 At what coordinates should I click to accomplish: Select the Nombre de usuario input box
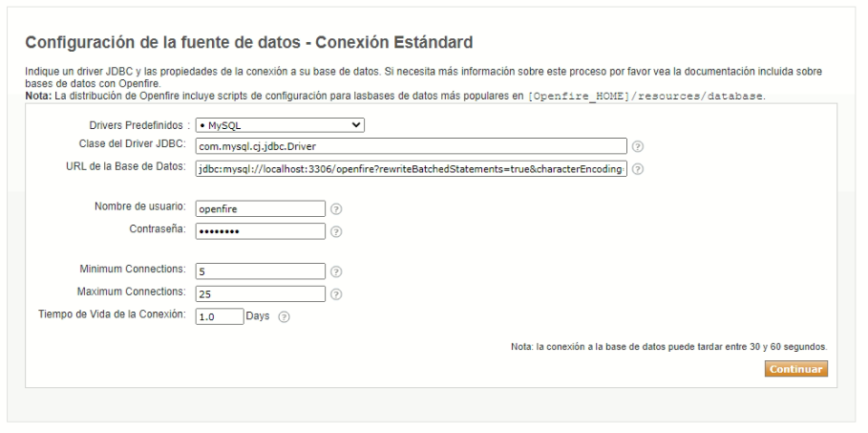point(260,208)
